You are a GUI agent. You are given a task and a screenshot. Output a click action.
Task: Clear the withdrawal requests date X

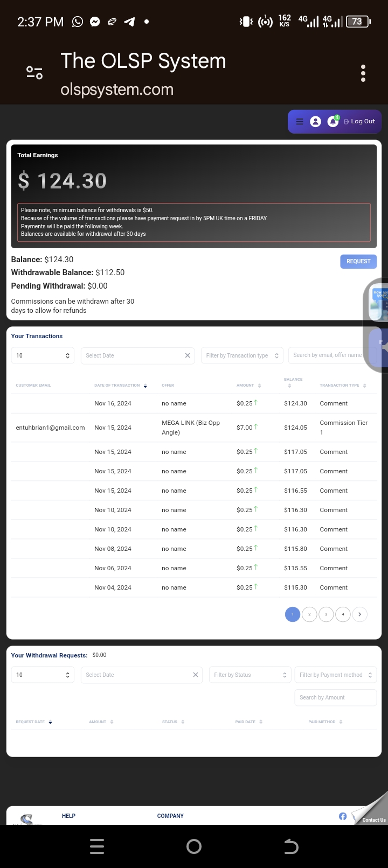click(x=196, y=675)
